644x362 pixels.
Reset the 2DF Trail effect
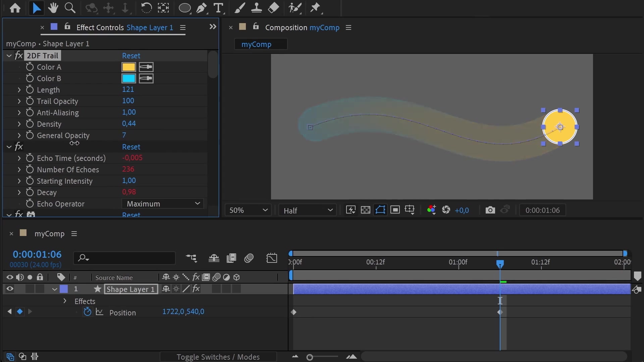[x=131, y=56]
